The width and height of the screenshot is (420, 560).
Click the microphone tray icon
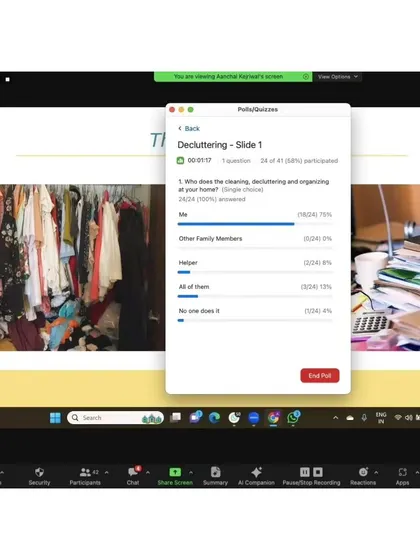(364, 418)
